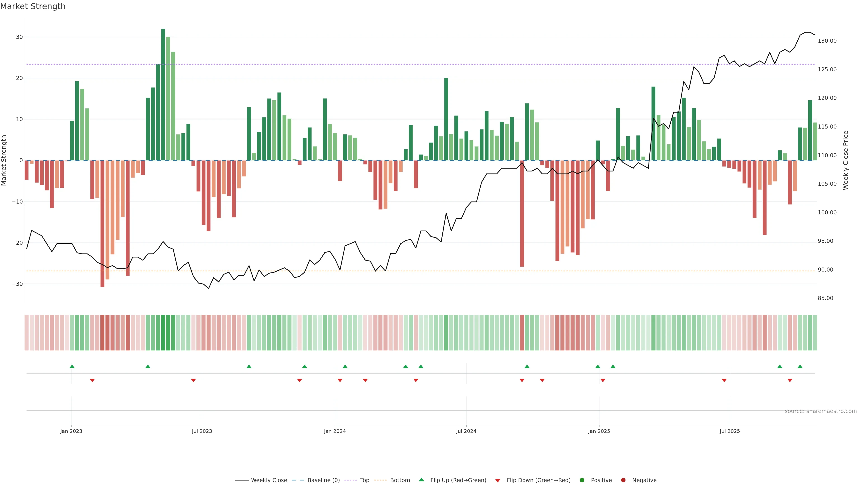Click the 130.00 label on the price axis
The width and height of the screenshot is (868, 488).
click(827, 41)
